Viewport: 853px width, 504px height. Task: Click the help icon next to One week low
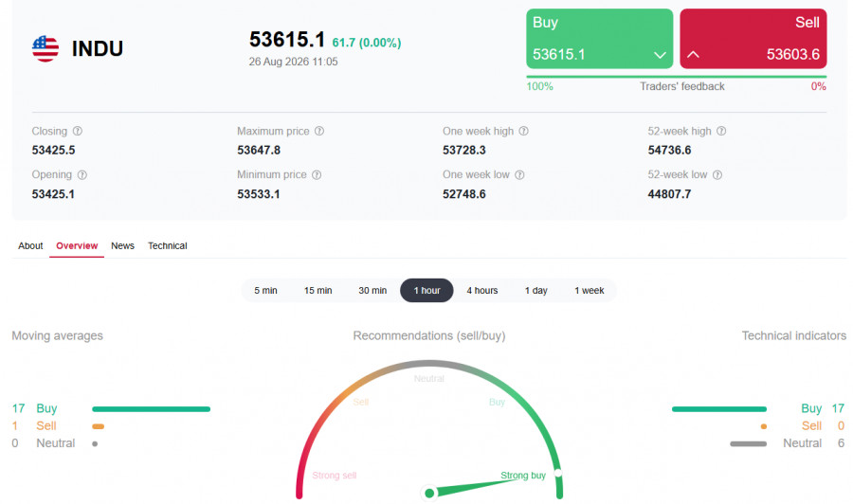(x=519, y=175)
